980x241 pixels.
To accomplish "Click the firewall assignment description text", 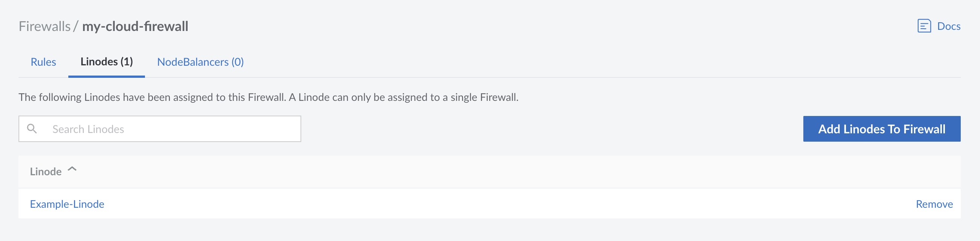I will pyautogui.click(x=269, y=96).
